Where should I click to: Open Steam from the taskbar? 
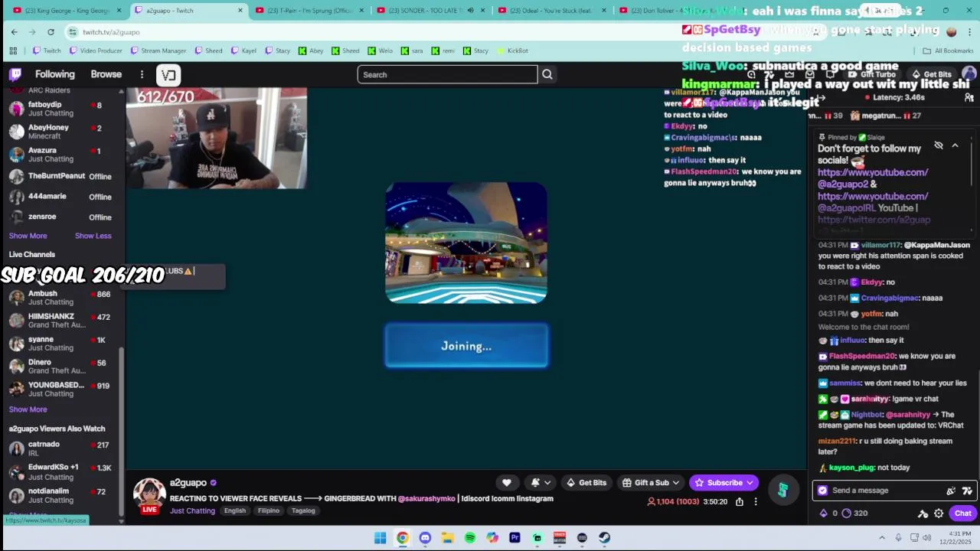coord(604,538)
